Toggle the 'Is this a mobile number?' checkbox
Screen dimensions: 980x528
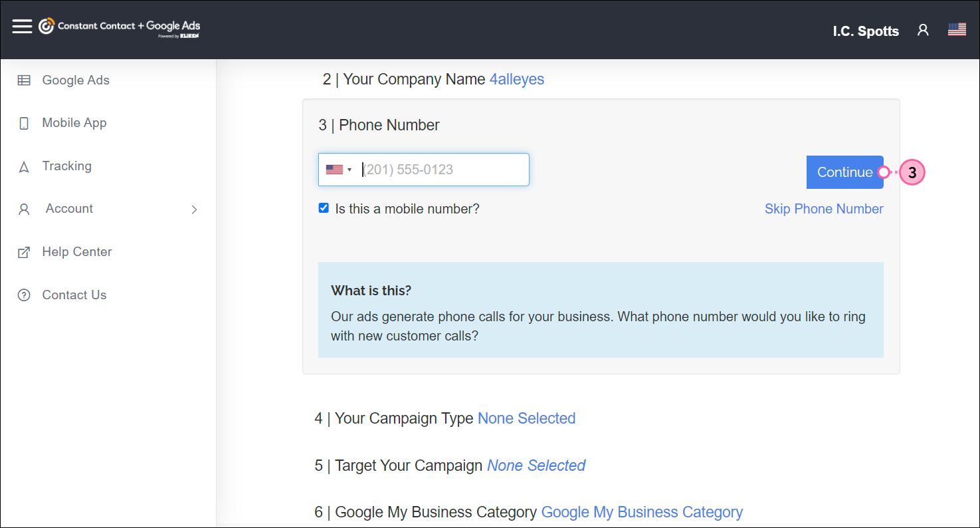click(324, 208)
